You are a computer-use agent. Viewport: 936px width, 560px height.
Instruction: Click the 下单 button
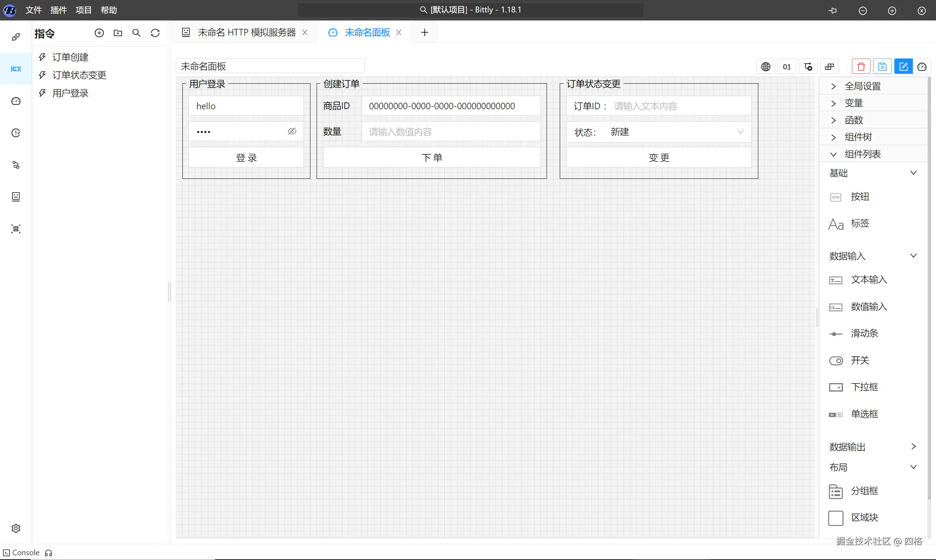pos(432,157)
